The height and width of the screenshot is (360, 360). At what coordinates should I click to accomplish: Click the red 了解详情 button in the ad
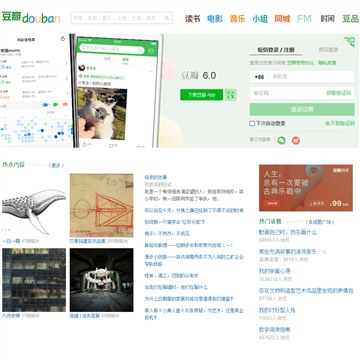pyautogui.click(x=272, y=204)
